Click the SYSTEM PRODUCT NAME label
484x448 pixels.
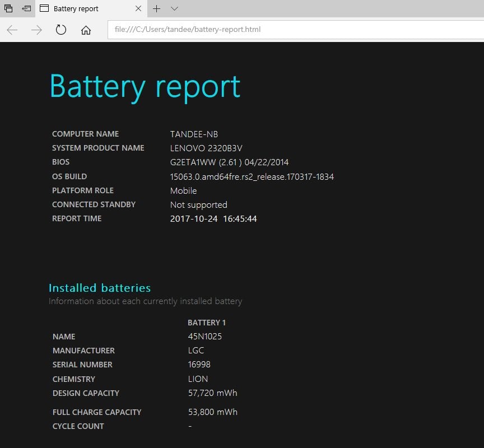(x=98, y=148)
